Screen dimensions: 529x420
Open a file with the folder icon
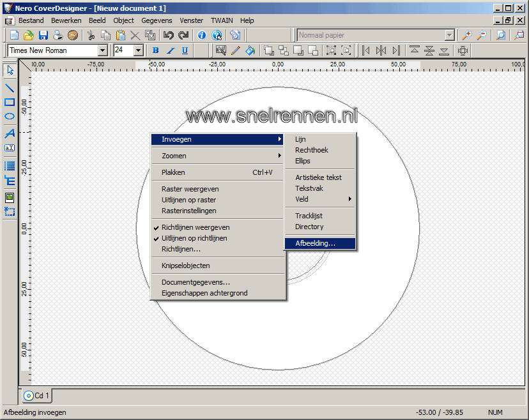tap(29, 35)
